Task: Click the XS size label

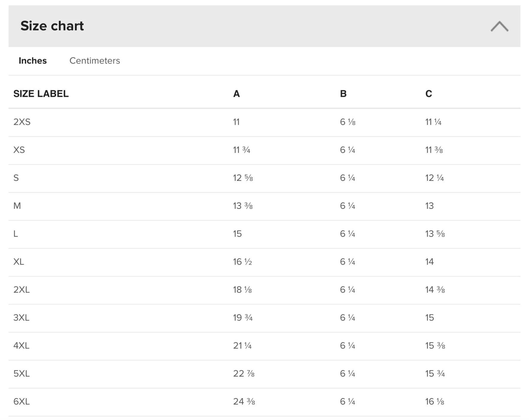Action: (x=19, y=150)
